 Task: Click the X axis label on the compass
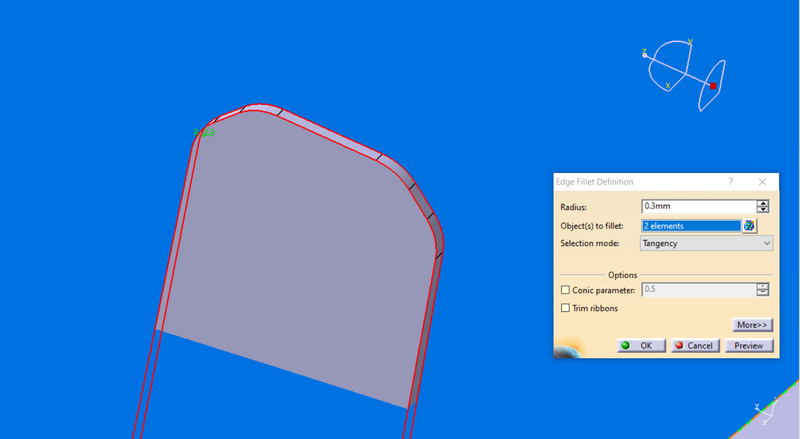668,86
